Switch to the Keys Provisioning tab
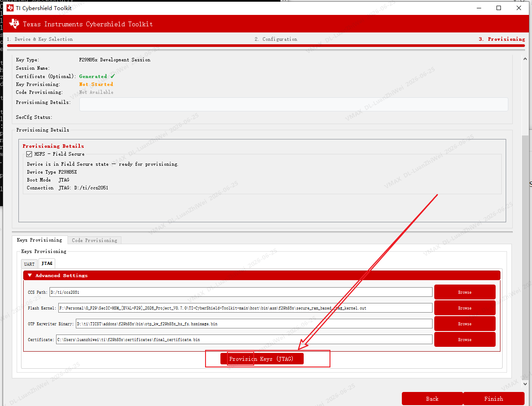Image resolution: width=532 pixels, height=406 pixels. 39,240
